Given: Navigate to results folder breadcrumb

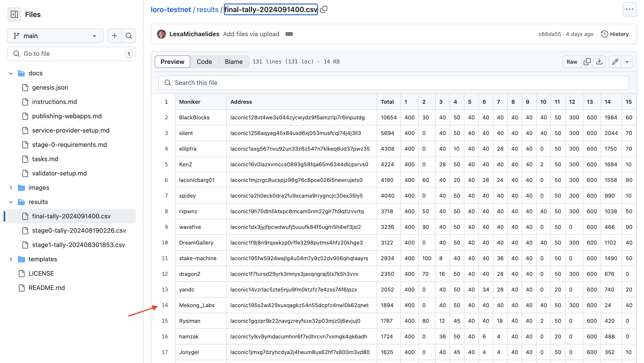Looking at the screenshot, I should pyautogui.click(x=208, y=9).
